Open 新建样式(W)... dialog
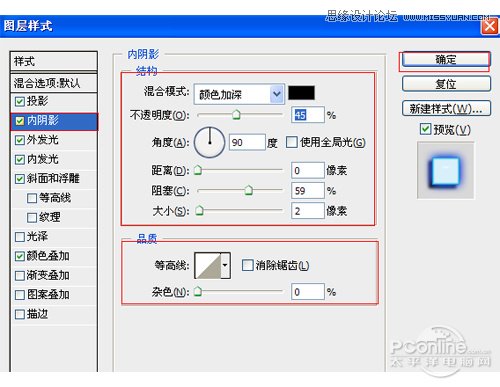Image resolution: width=500 pixels, height=387 pixels. pos(446,108)
